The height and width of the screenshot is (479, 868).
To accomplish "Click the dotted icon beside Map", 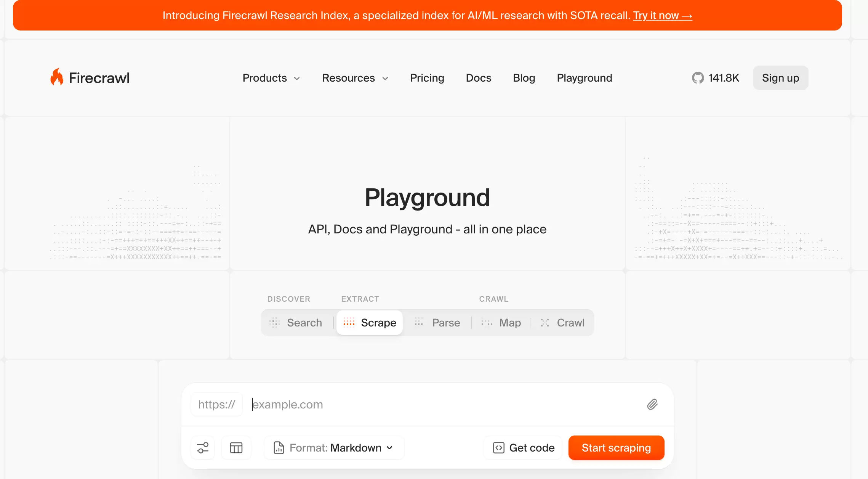I will (487, 323).
